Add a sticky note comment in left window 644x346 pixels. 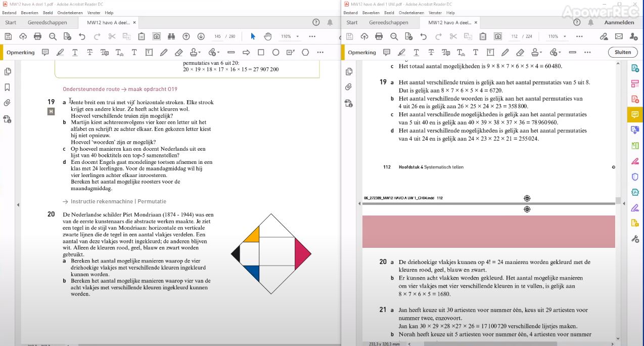pos(45,52)
